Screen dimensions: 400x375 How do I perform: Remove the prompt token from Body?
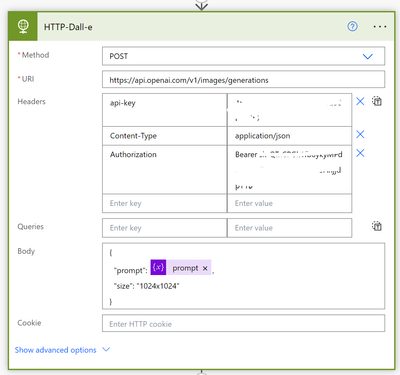(205, 268)
